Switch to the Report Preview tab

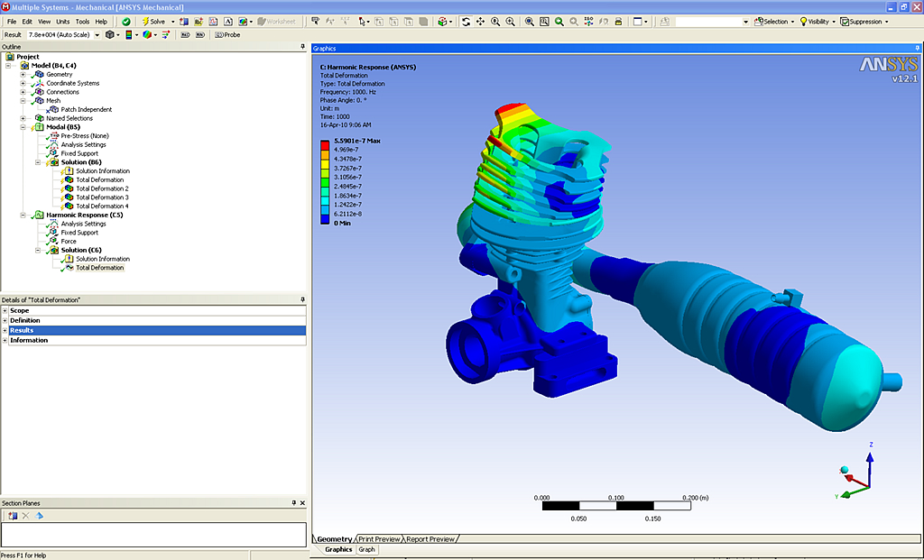point(430,538)
